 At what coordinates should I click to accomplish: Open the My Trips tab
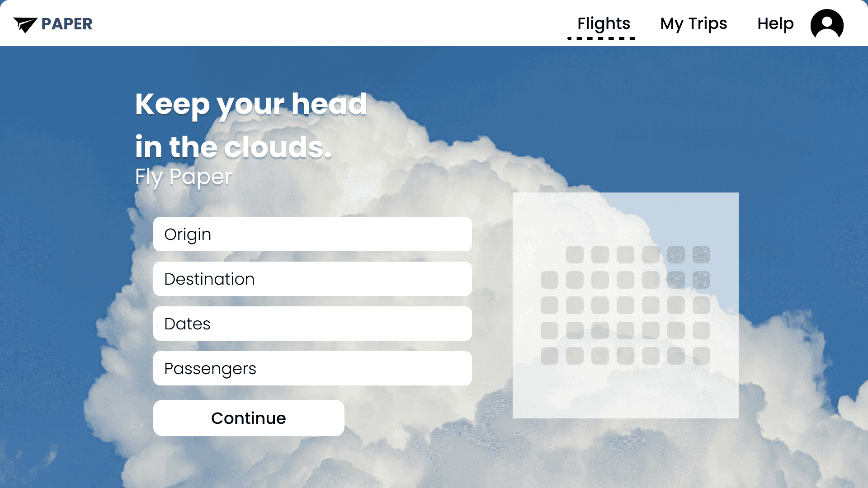click(x=693, y=23)
